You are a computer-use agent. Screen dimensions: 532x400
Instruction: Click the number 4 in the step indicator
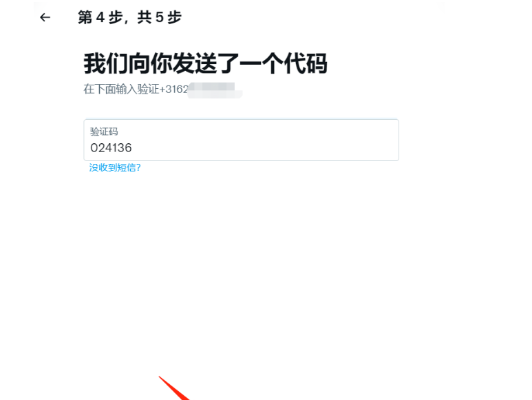(100, 17)
